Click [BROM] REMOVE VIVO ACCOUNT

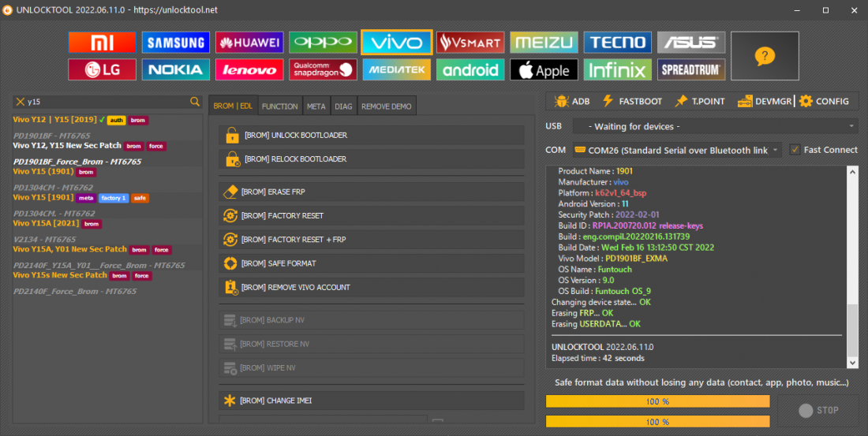(x=371, y=287)
